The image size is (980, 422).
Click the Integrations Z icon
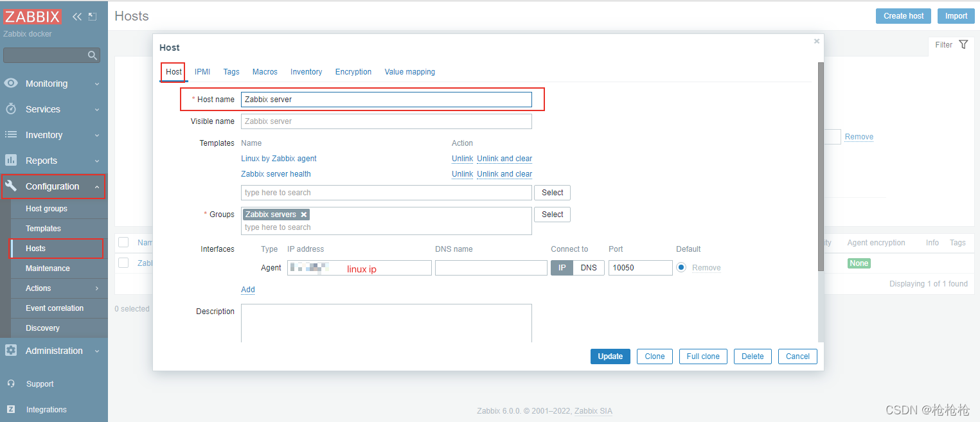coord(11,409)
